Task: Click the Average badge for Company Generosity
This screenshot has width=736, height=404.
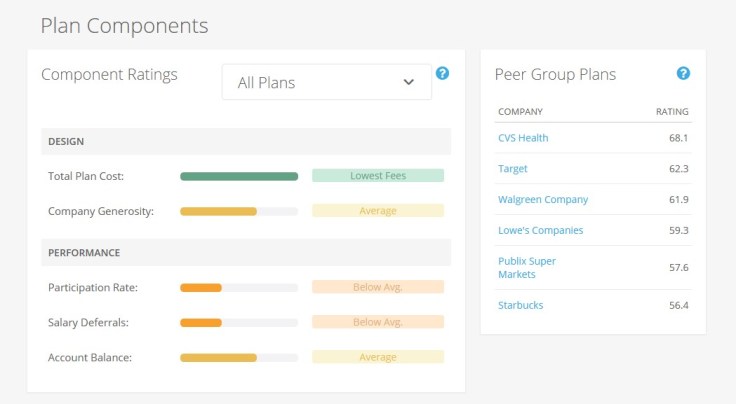Action: coord(378,211)
